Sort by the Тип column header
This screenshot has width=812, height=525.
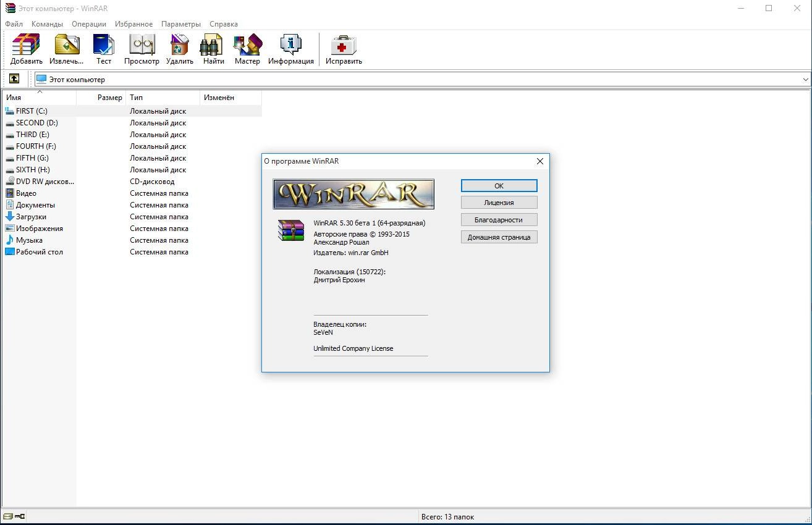coord(163,98)
